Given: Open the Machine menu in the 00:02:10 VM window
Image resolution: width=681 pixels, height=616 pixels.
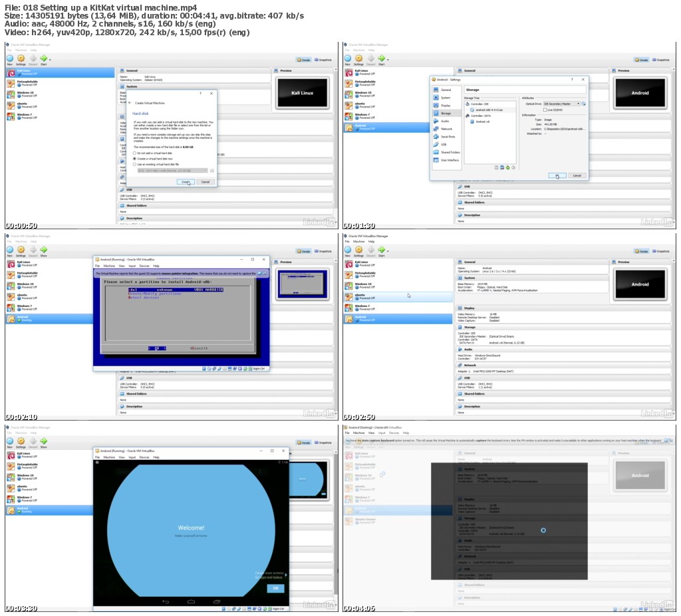Looking at the screenshot, I should pyautogui.click(x=109, y=266).
